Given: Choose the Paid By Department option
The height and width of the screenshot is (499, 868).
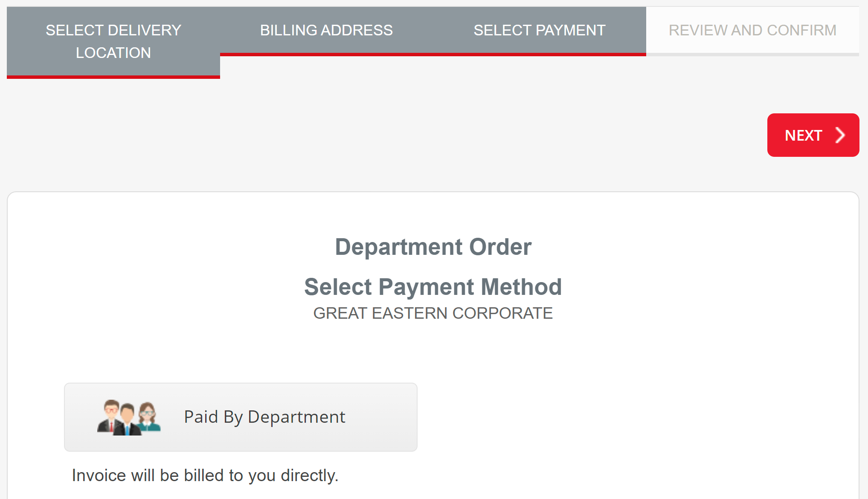Looking at the screenshot, I should tap(241, 417).
